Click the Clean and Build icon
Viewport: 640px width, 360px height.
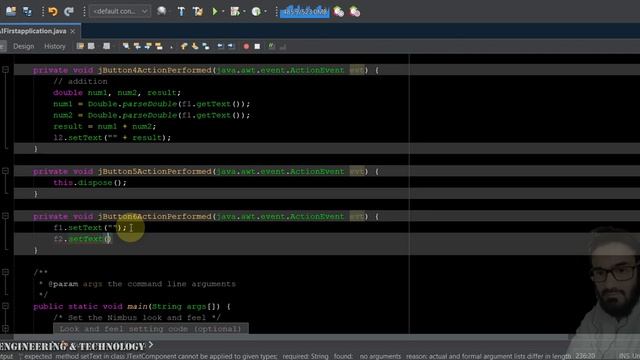(x=198, y=11)
